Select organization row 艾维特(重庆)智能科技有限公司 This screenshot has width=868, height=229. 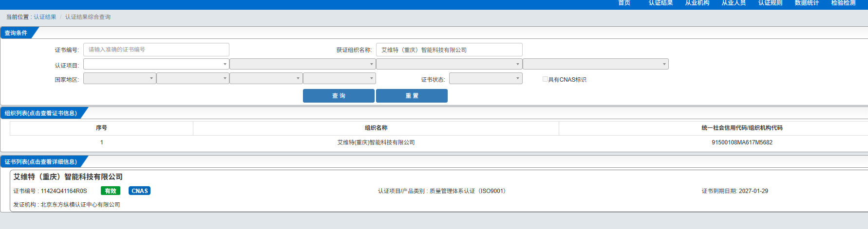coord(376,142)
